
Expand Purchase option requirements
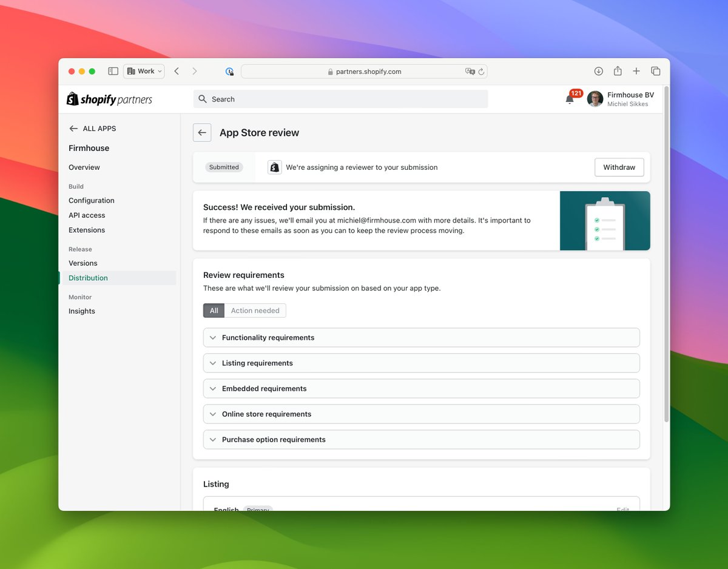(x=422, y=440)
